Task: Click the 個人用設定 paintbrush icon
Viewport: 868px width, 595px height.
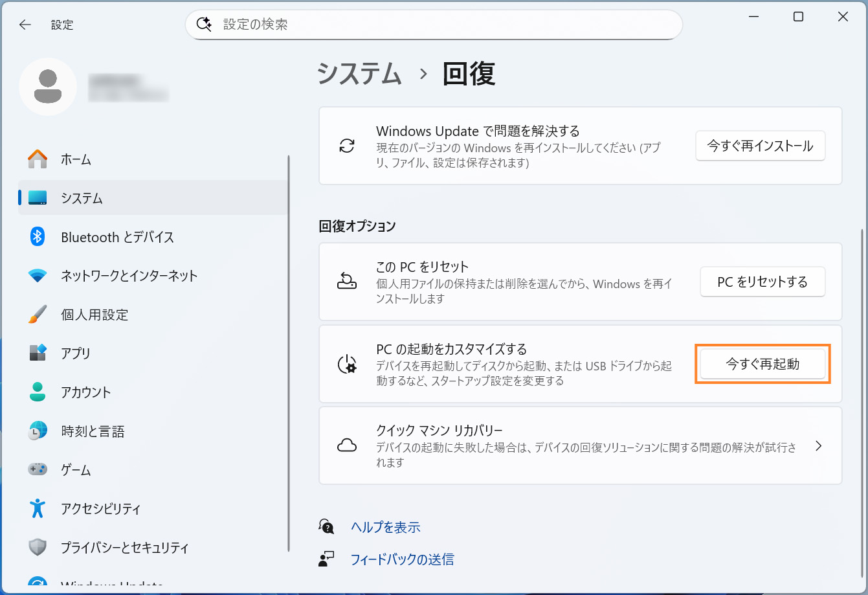Action: (x=38, y=315)
